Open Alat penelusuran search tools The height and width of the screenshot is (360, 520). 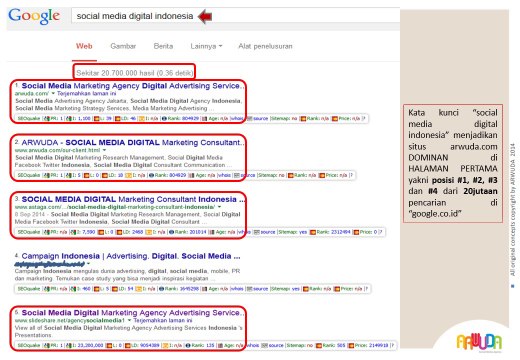tap(265, 46)
